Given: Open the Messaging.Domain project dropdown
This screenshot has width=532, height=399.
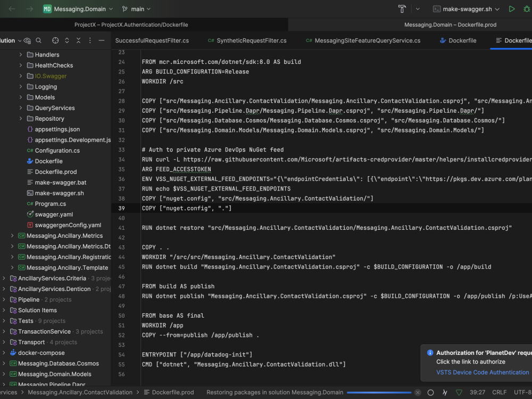Looking at the screenshot, I should coord(78,9).
